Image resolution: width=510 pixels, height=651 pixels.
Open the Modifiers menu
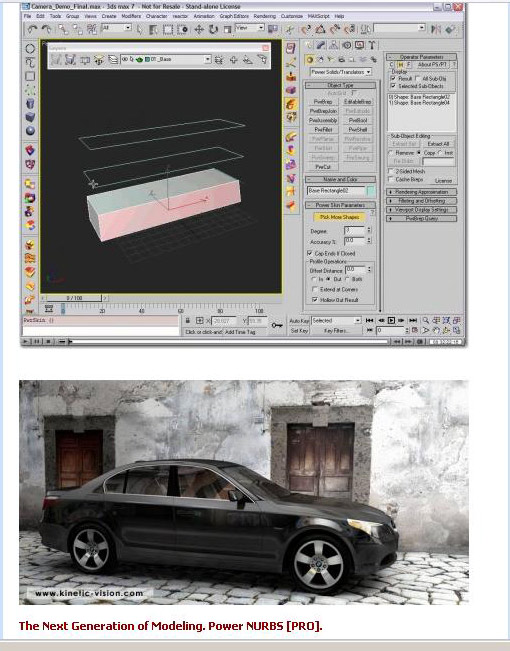pyautogui.click(x=131, y=16)
